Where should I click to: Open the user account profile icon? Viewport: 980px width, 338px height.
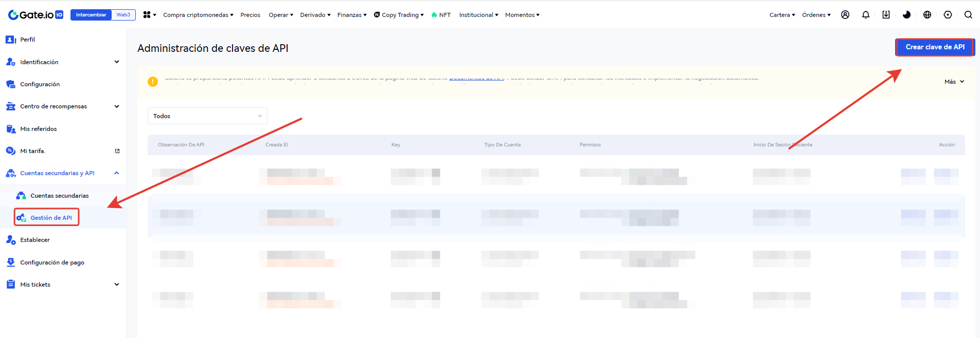click(x=845, y=15)
